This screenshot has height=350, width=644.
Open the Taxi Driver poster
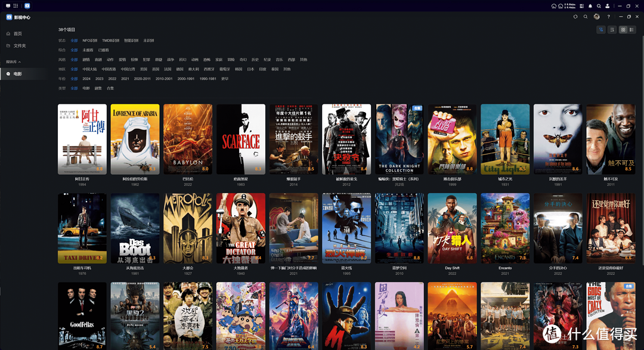pos(82,228)
